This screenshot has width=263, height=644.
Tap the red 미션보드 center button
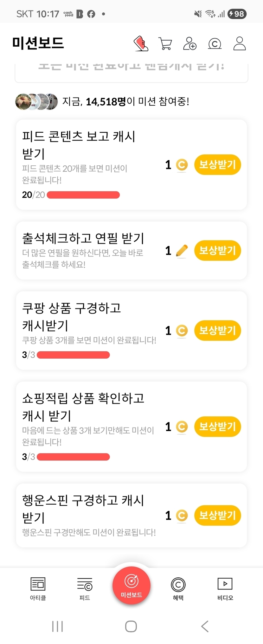(131, 585)
